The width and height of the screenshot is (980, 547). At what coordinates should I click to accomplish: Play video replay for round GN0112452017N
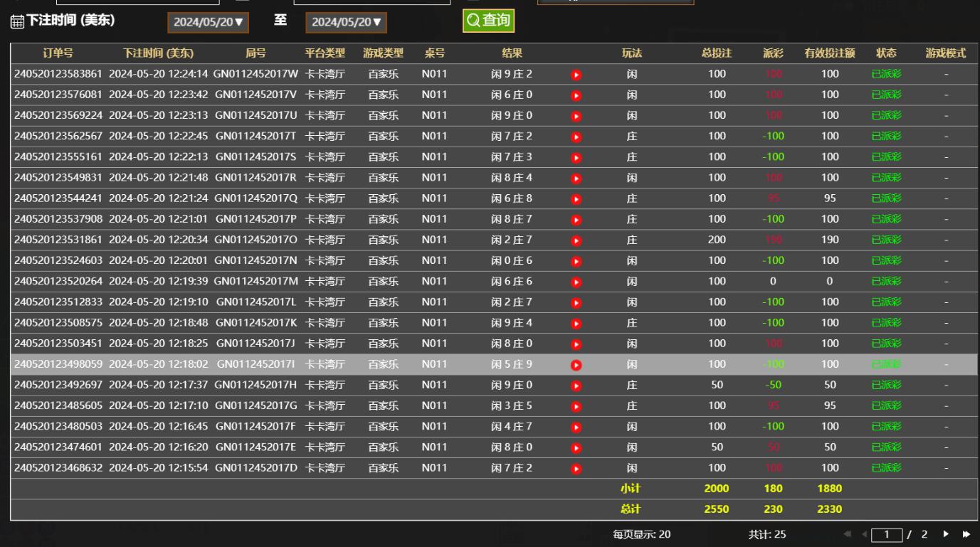(x=576, y=261)
